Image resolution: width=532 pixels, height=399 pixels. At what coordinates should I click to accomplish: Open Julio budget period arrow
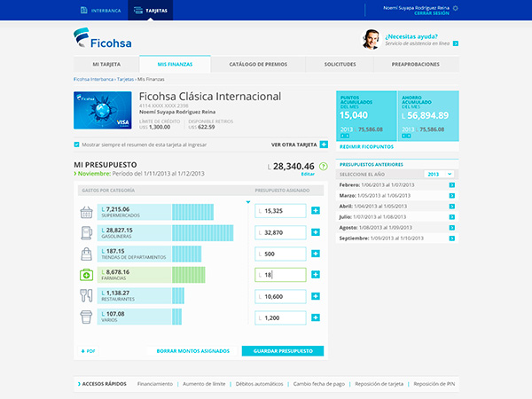(452, 217)
